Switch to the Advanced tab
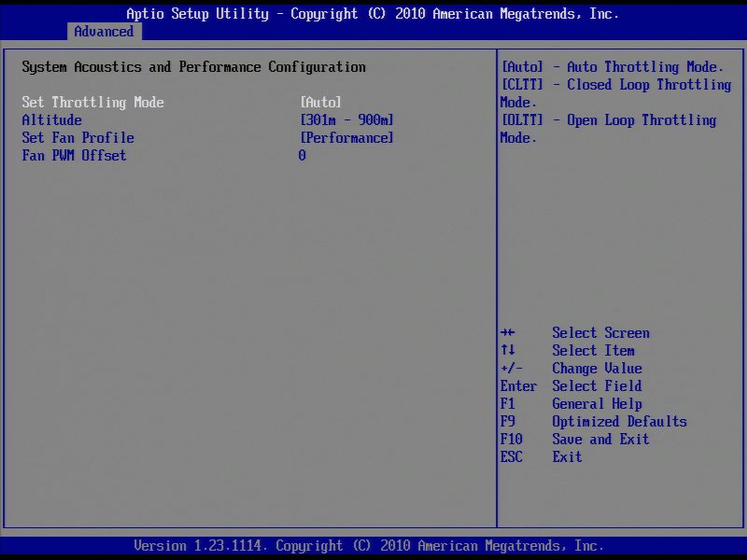Screen dimensions: 747x560 (104, 31)
